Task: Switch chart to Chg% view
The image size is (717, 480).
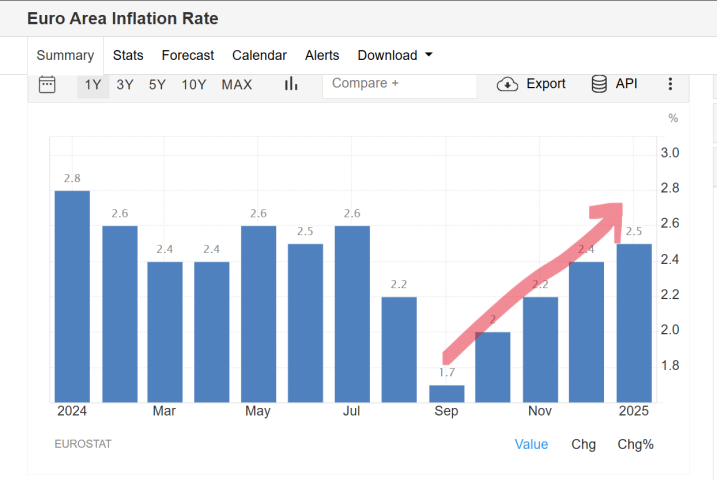Action: pyautogui.click(x=635, y=444)
